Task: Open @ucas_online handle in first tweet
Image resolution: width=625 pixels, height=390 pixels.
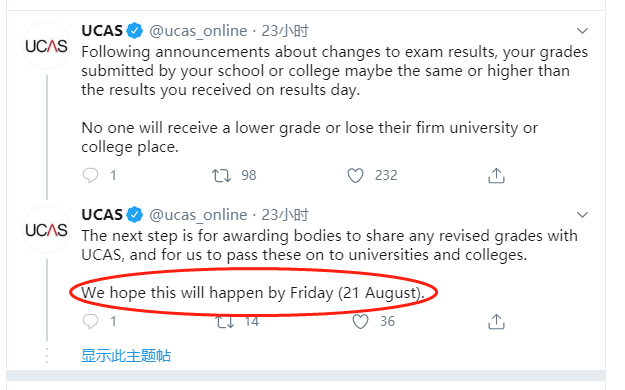Action: [198, 31]
